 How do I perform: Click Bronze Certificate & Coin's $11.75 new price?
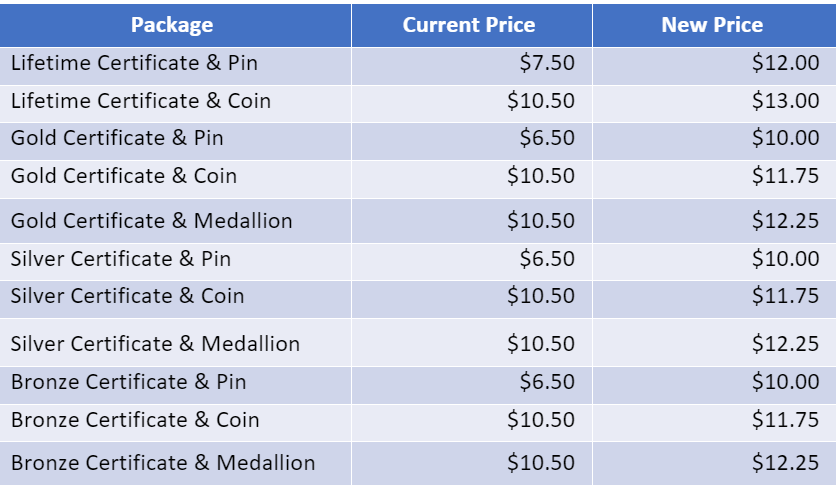point(785,420)
